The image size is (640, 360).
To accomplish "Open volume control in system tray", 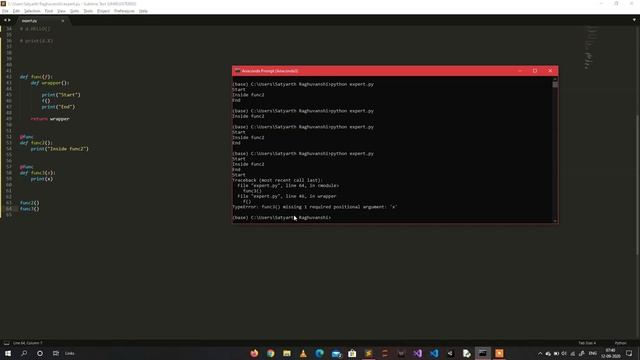I will (x=564, y=353).
